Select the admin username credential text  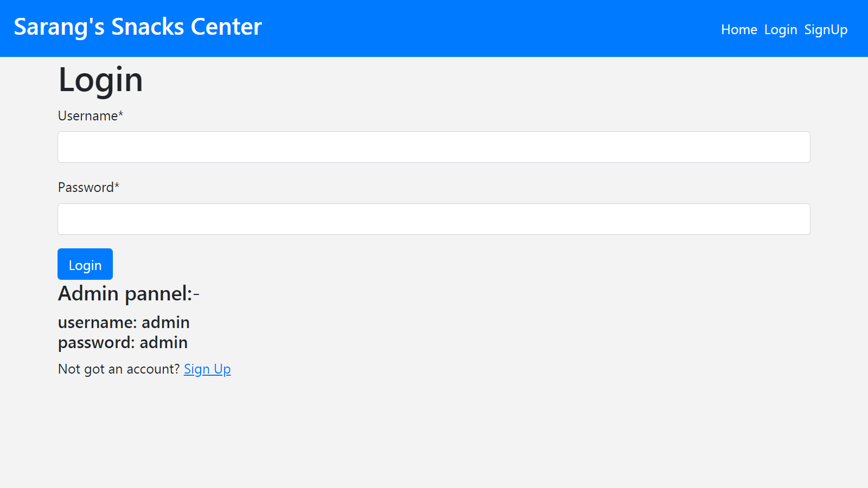[124, 322]
